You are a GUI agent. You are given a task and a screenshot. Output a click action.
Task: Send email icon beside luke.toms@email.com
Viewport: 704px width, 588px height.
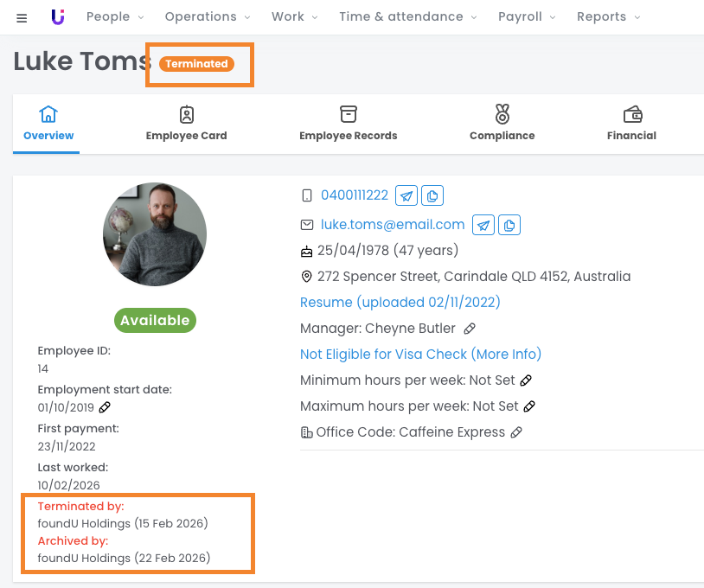coord(483,226)
